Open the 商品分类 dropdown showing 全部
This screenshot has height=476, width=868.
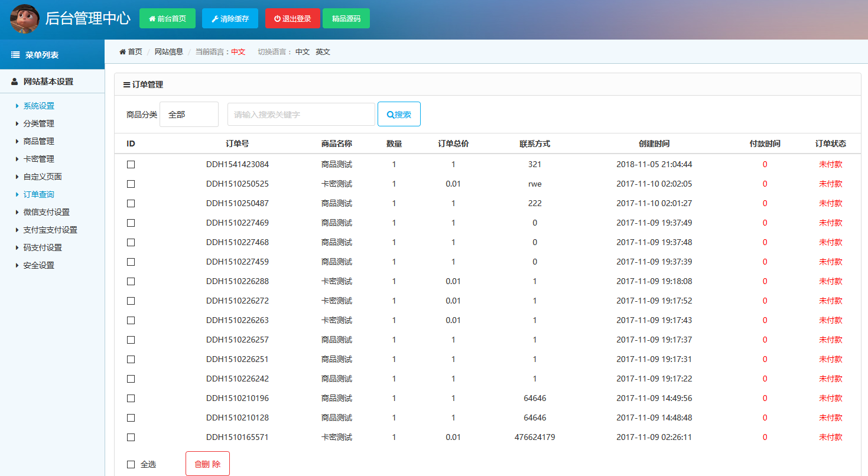188,115
